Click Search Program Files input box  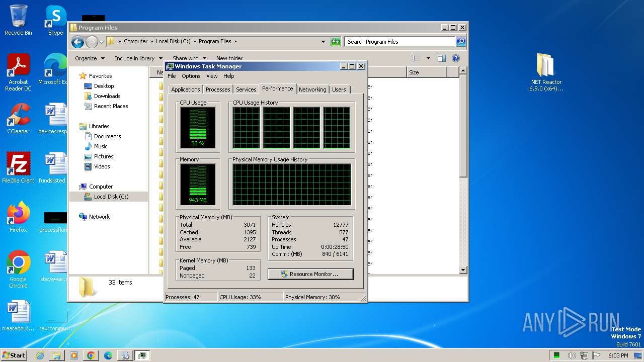tap(400, 42)
